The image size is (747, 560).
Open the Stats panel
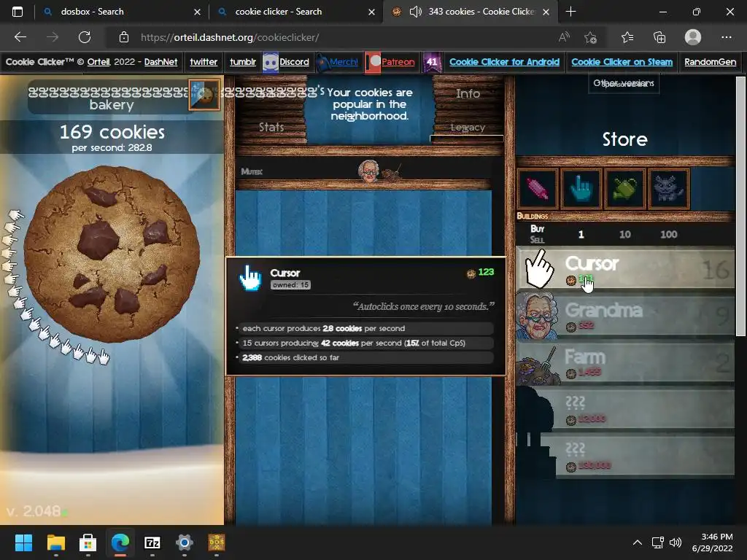(x=271, y=127)
